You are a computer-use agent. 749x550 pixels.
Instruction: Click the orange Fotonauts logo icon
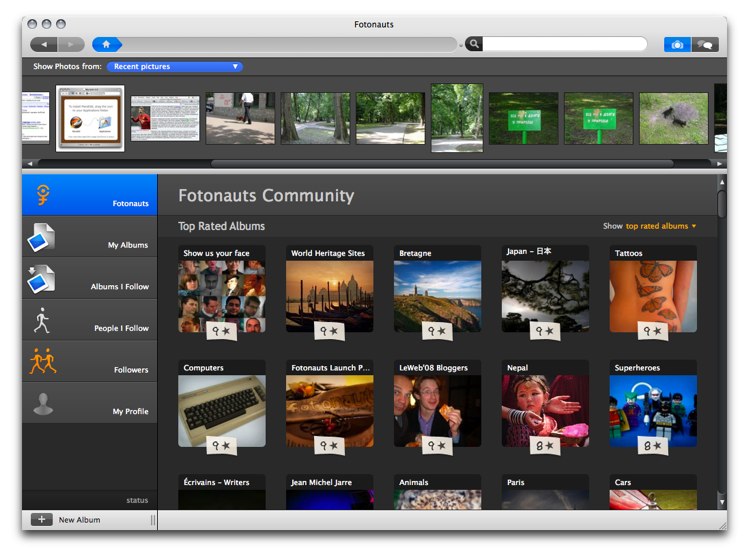(x=43, y=195)
